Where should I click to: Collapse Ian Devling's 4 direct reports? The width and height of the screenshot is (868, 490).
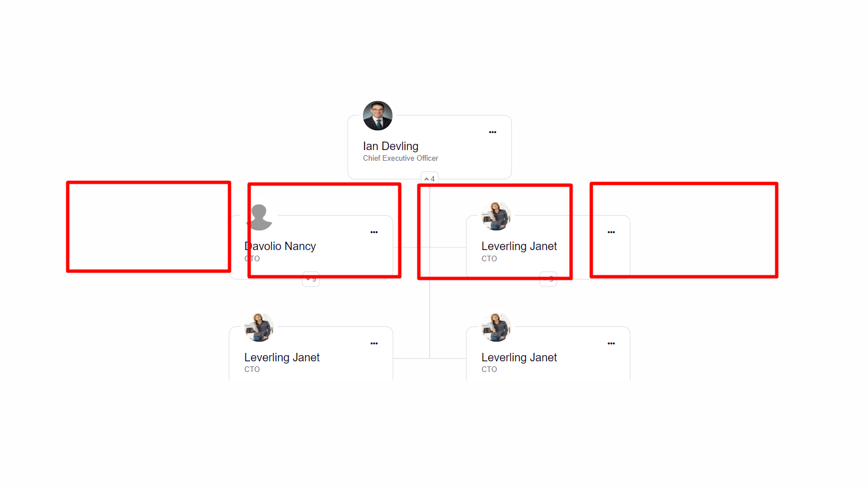click(x=429, y=178)
